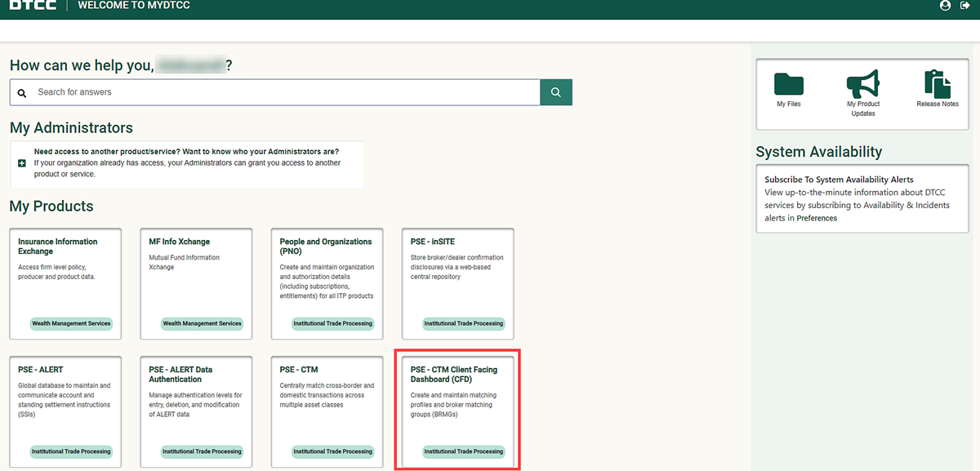Open the user account profile icon
The width and height of the screenshot is (980, 471).
(x=946, y=5)
